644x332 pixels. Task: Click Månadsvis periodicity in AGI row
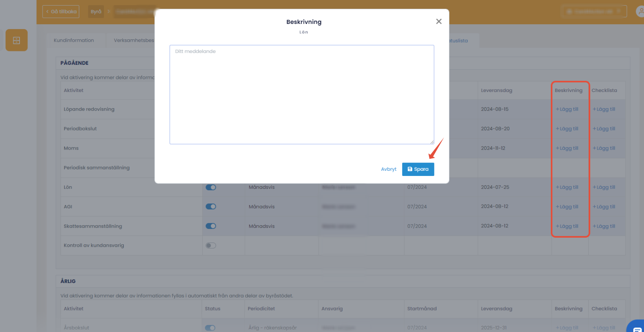click(x=262, y=207)
